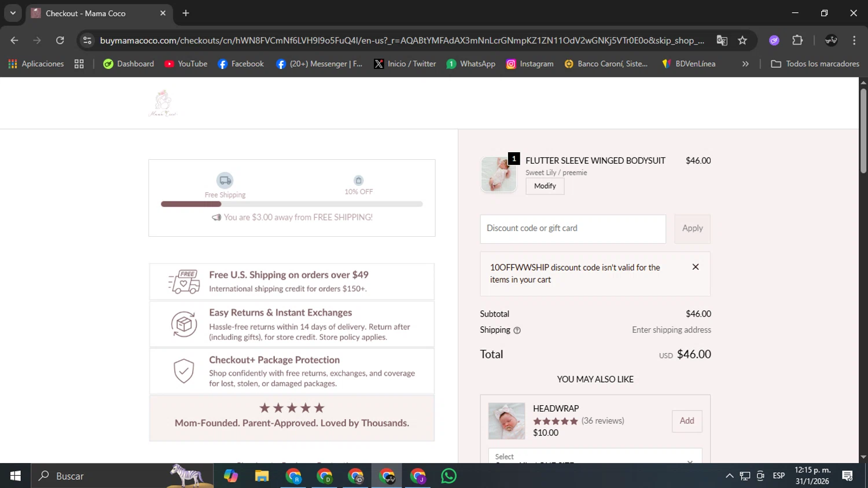Image resolution: width=868 pixels, height=488 pixels.
Task: Click the Headwrap star rating
Action: (556, 421)
